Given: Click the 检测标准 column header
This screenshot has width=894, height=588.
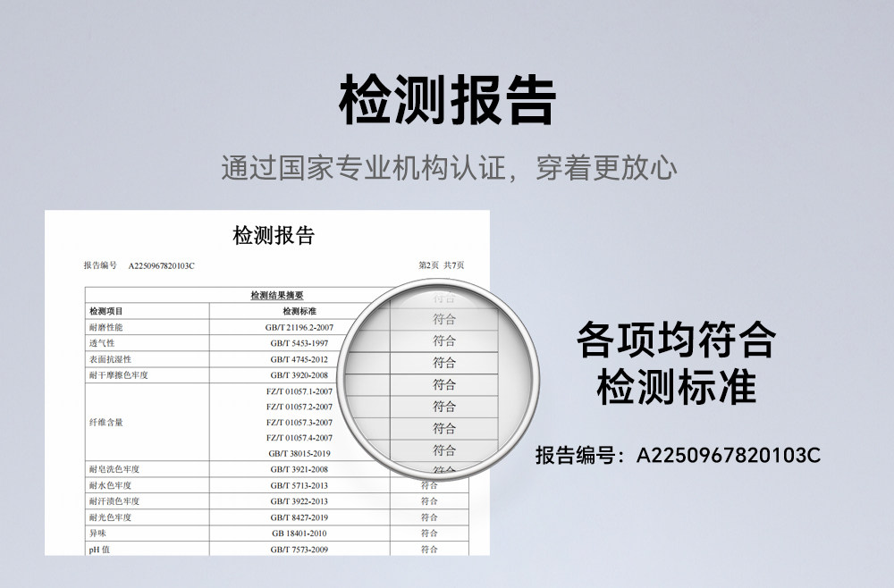Looking at the screenshot, I should point(299,311).
